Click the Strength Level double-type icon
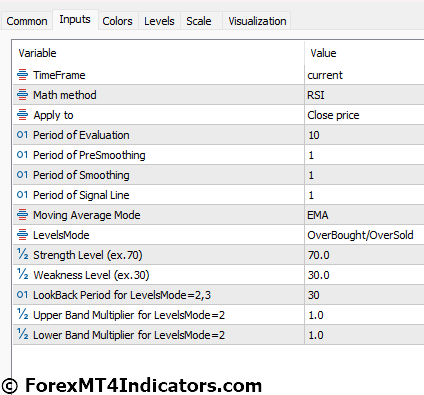Image resolution: width=424 pixels, height=395 pixels. [x=22, y=254]
